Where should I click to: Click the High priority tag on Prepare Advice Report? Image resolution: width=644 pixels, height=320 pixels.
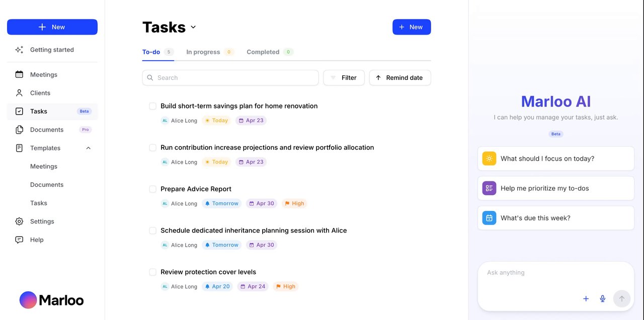(x=294, y=203)
